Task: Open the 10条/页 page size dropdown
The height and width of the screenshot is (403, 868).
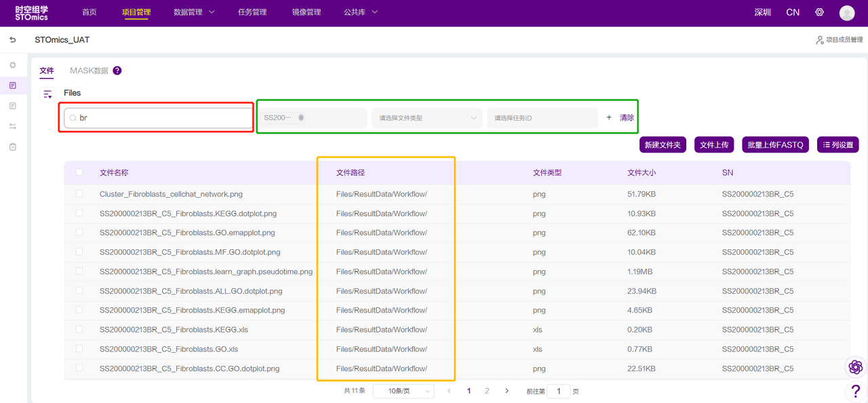Action: pos(403,391)
